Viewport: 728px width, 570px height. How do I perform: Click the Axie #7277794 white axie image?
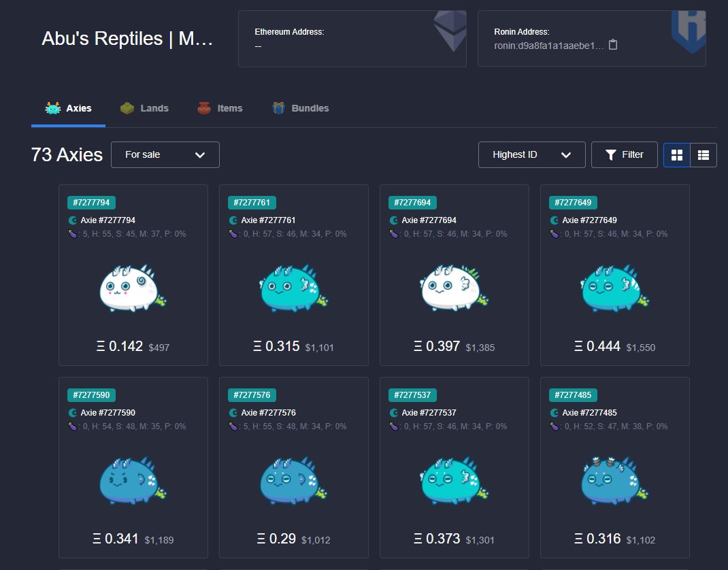click(x=133, y=288)
